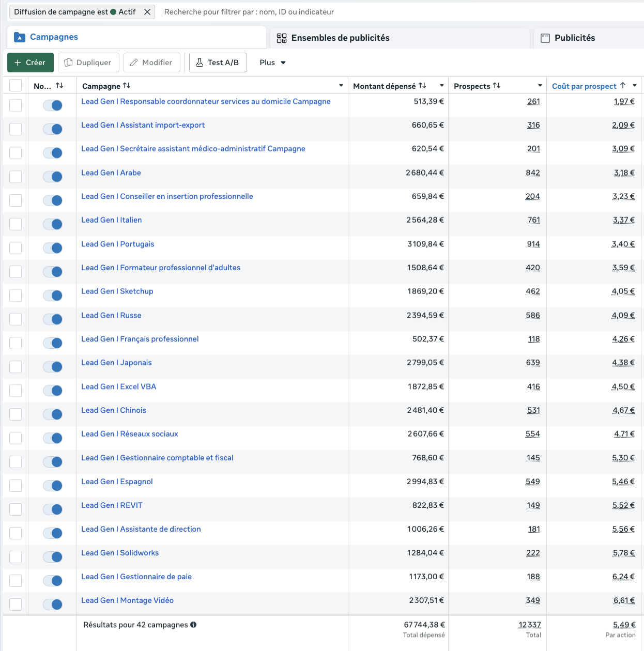Click cost value 1,97 € in first row
The width and height of the screenshot is (644, 651).
tap(624, 101)
